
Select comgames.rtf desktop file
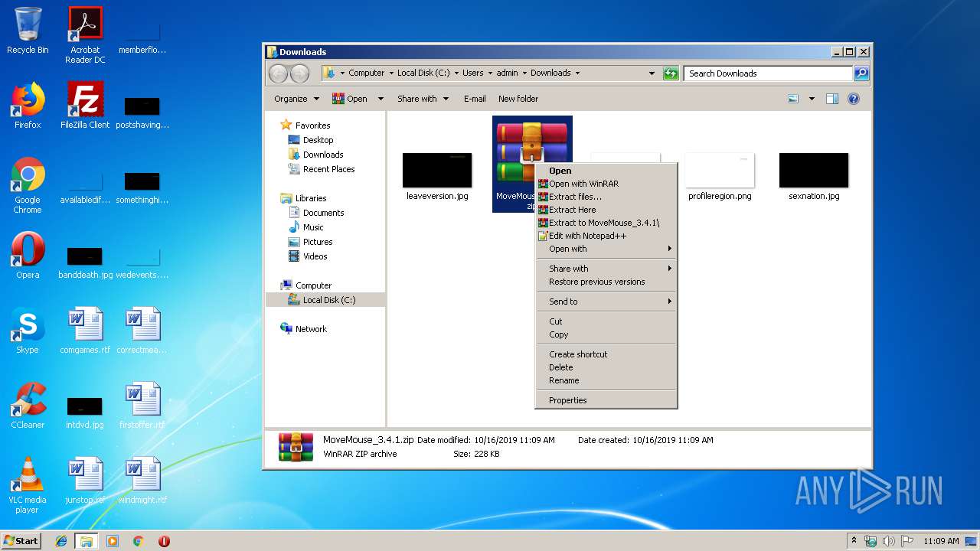[85, 331]
